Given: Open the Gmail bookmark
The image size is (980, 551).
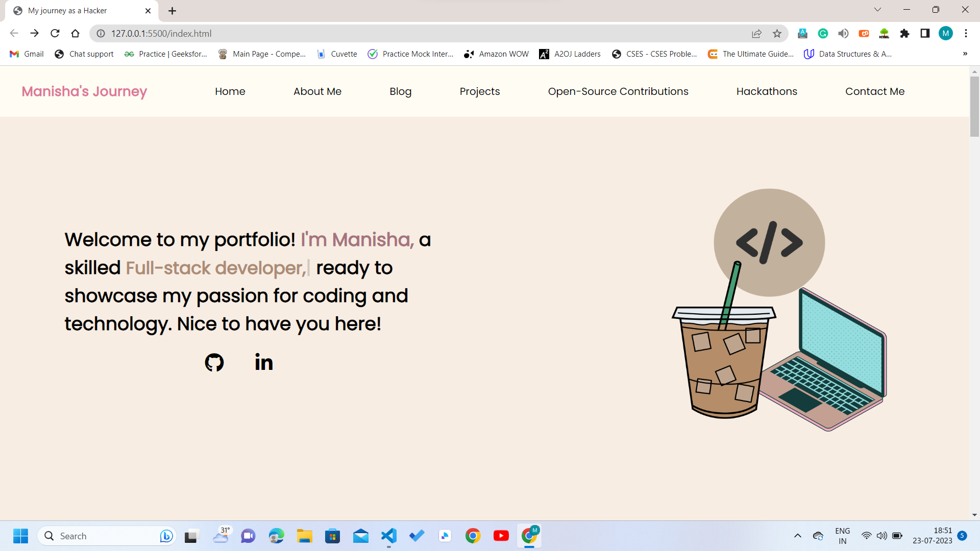Looking at the screenshot, I should (26, 54).
